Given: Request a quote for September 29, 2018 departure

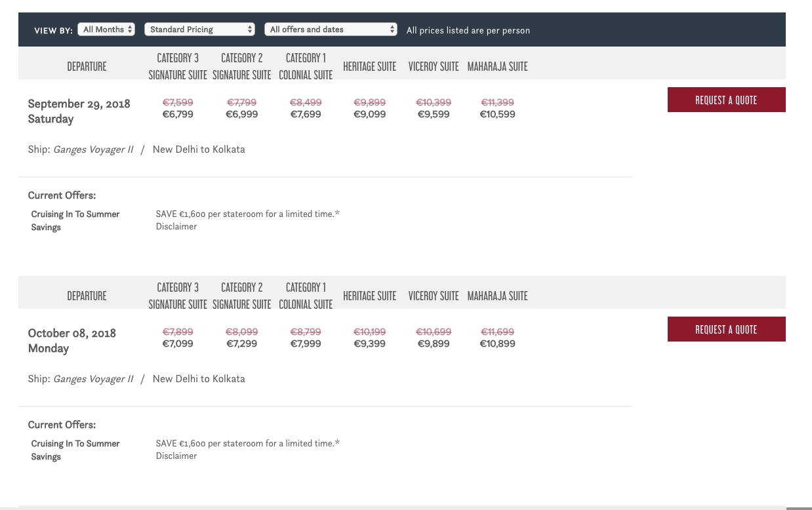Looking at the screenshot, I should point(726,100).
